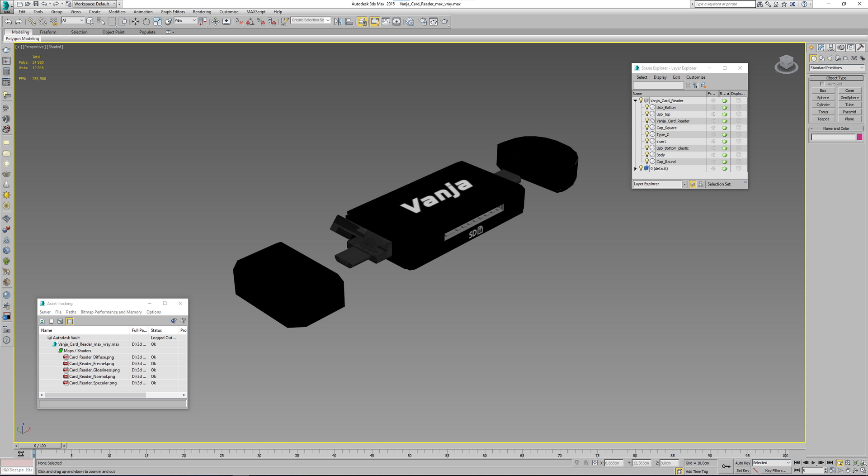Open Layer Explorer dropdown arrow at bottom
Screen dimensions: 868x476
[x=684, y=184]
